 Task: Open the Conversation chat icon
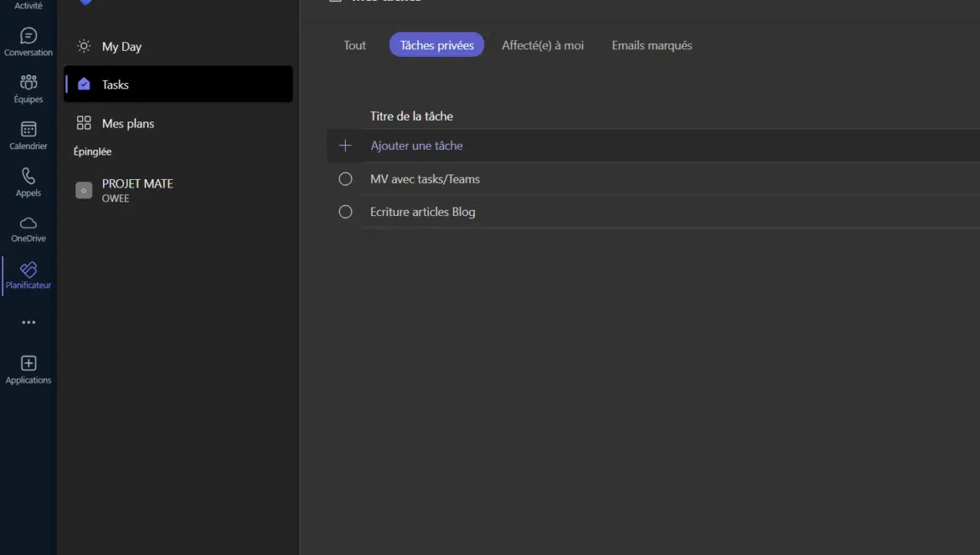(x=28, y=36)
